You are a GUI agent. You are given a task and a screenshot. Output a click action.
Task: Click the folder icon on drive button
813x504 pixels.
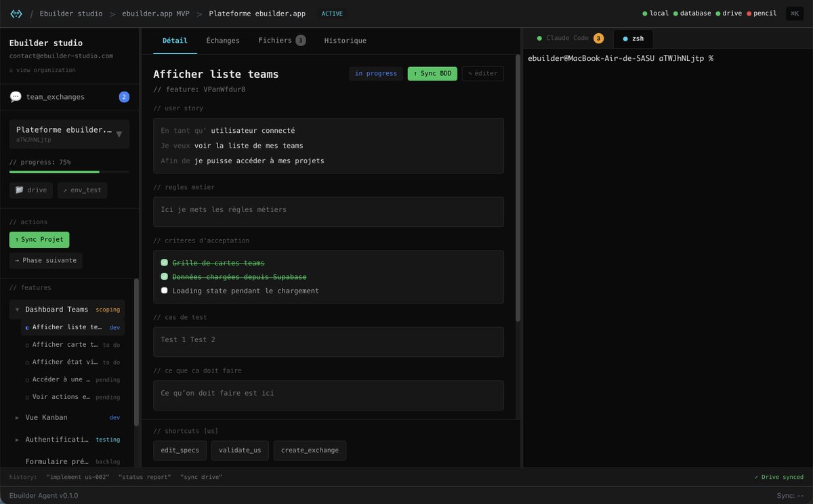20,190
